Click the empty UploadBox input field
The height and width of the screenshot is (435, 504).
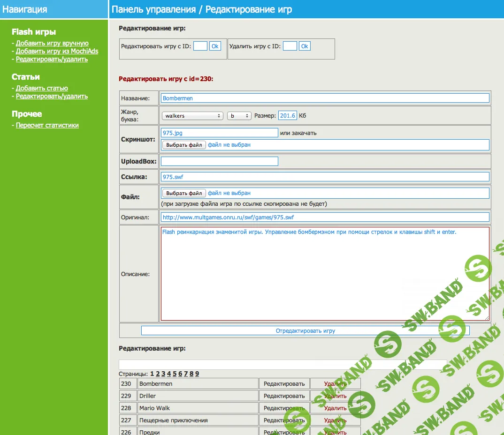(219, 161)
